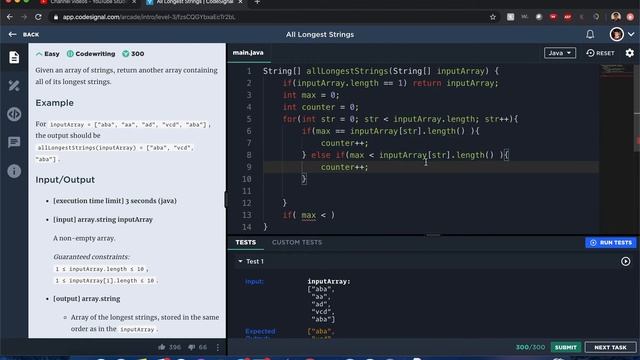
Task: Click the Example heading
Action: [x=54, y=103]
